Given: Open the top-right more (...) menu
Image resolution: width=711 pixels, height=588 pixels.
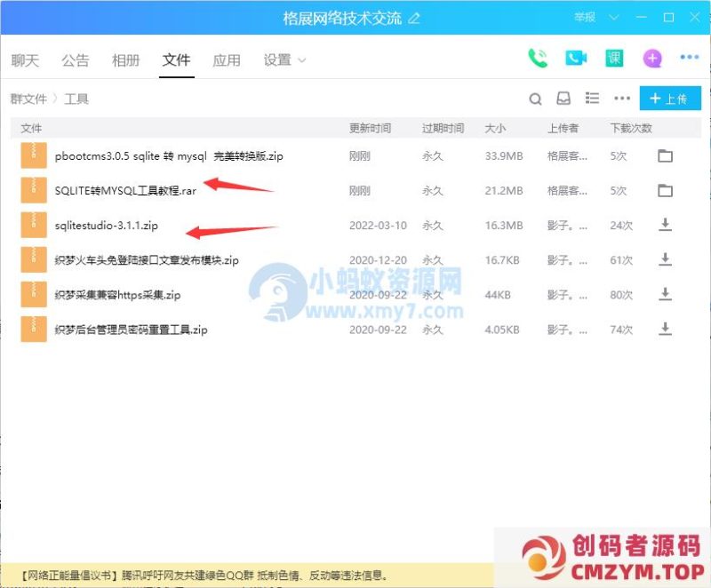Looking at the screenshot, I should [691, 57].
